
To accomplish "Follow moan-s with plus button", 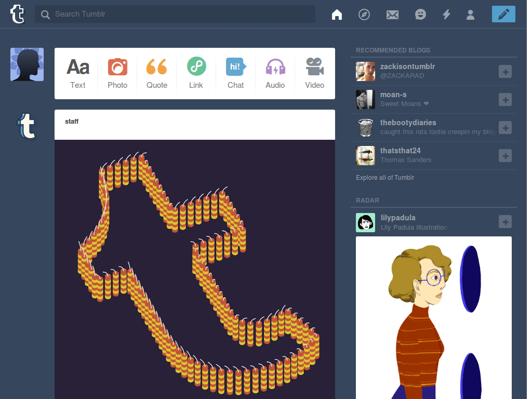I will [505, 100].
